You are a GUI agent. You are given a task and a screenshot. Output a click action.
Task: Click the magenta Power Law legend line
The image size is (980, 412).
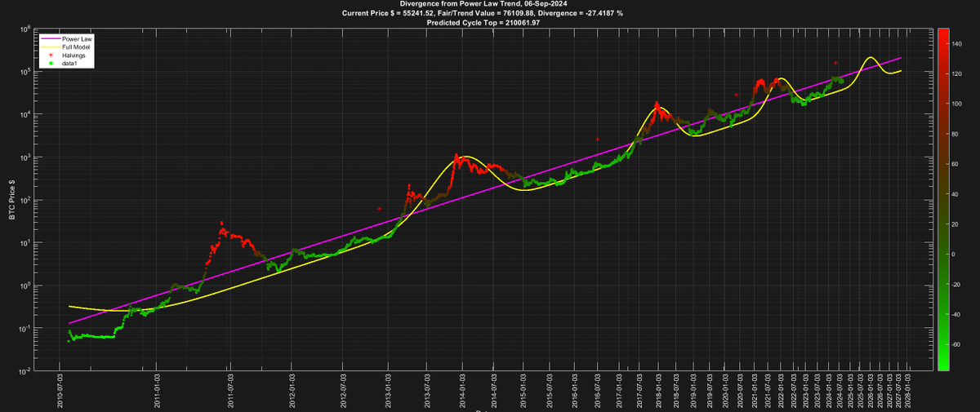click(50, 39)
